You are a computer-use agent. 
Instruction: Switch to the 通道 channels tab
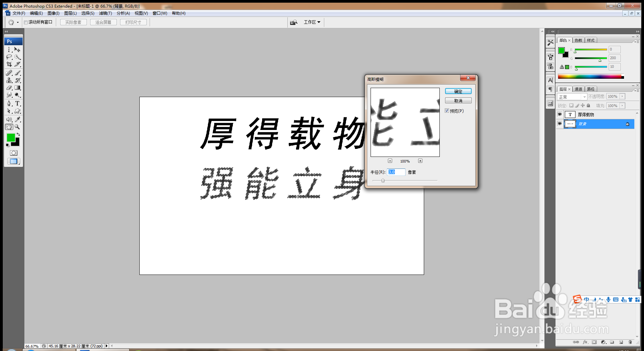click(578, 89)
